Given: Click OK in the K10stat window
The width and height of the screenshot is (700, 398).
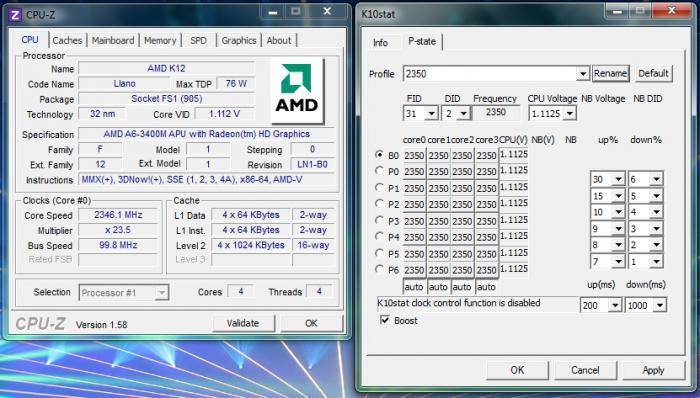Looking at the screenshot, I should click(x=517, y=370).
